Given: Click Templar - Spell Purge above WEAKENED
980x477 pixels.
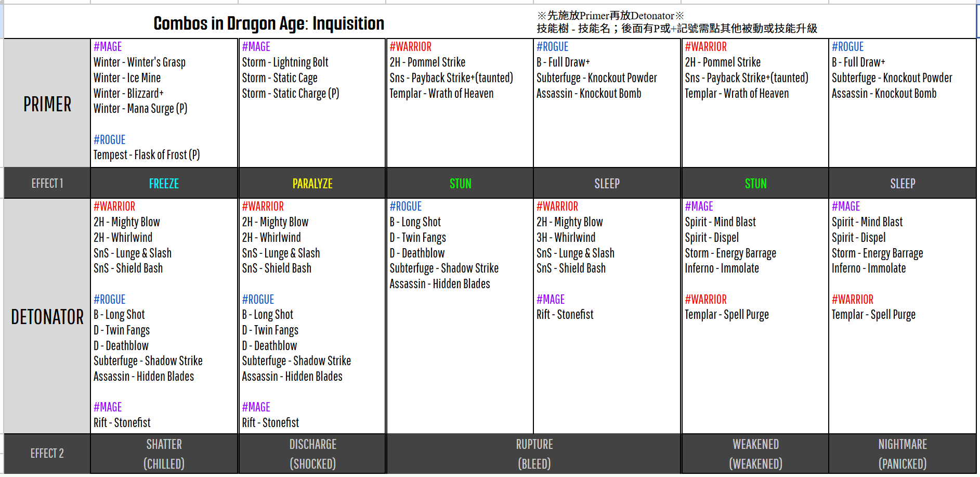Looking at the screenshot, I should (x=727, y=315).
